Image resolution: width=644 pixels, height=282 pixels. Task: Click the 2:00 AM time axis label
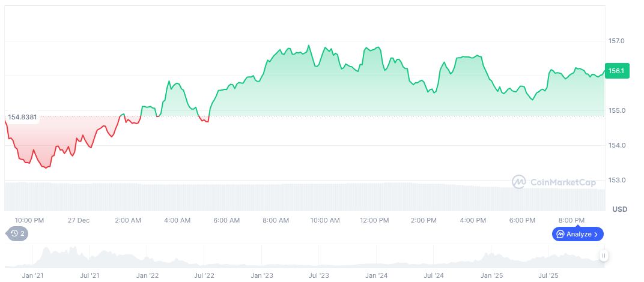(128, 220)
